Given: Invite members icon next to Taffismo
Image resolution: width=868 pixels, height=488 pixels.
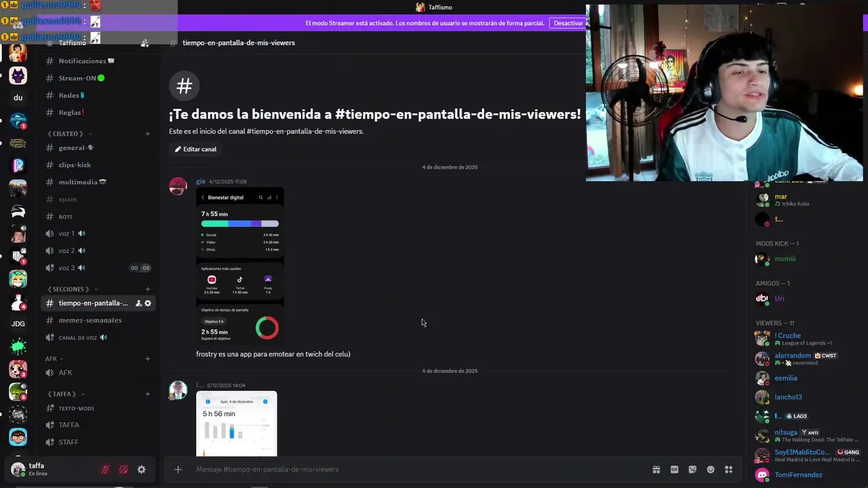Looking at the screenshot, I should [144, 43].
